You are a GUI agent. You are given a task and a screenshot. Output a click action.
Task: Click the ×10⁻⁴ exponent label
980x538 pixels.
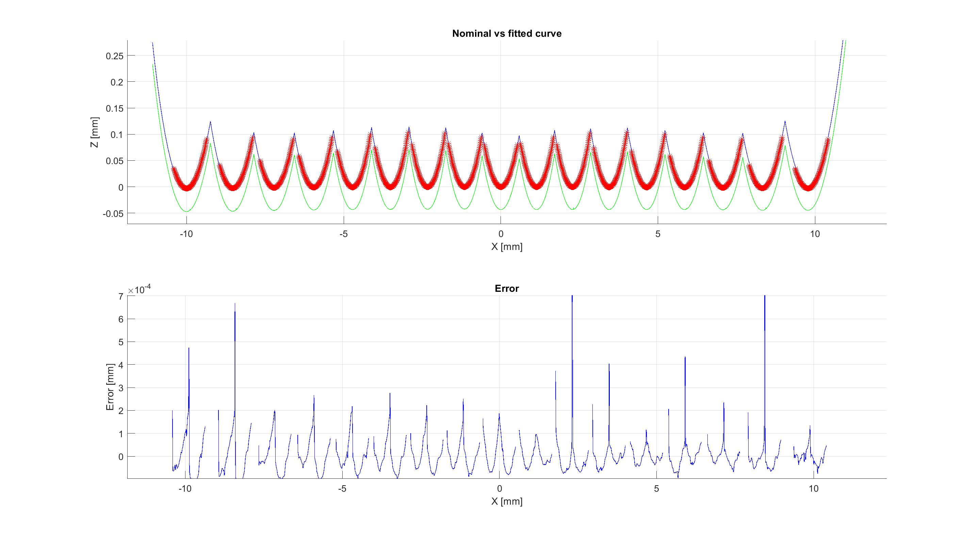pos(140,290)
